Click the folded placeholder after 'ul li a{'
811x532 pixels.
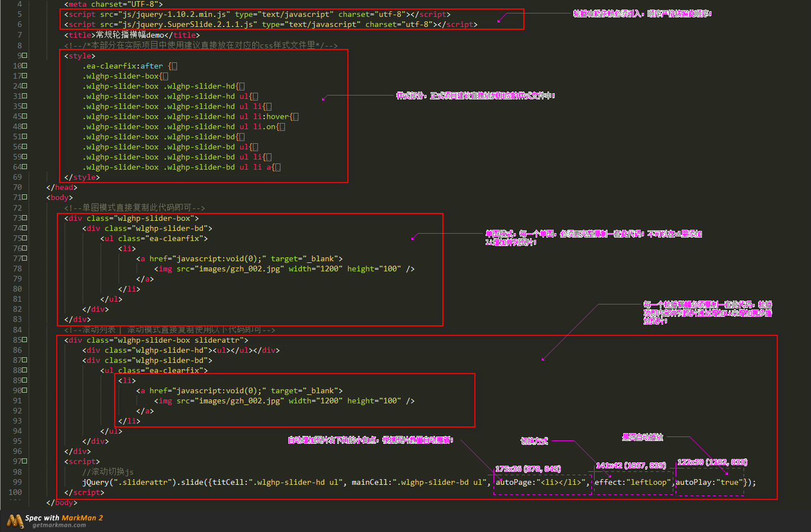[278, 167]
